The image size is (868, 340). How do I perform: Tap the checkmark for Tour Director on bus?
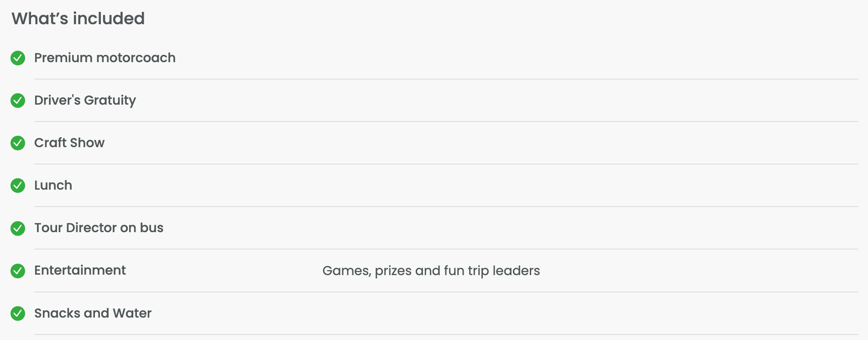coord(18,228)
